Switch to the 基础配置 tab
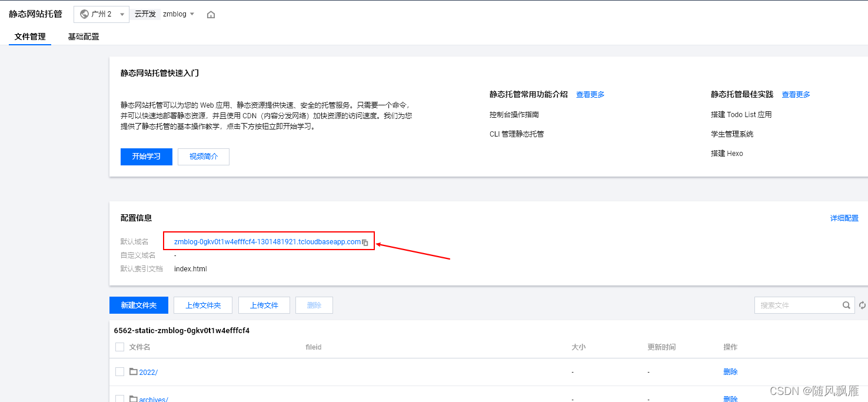 click(x=83, y=36)
